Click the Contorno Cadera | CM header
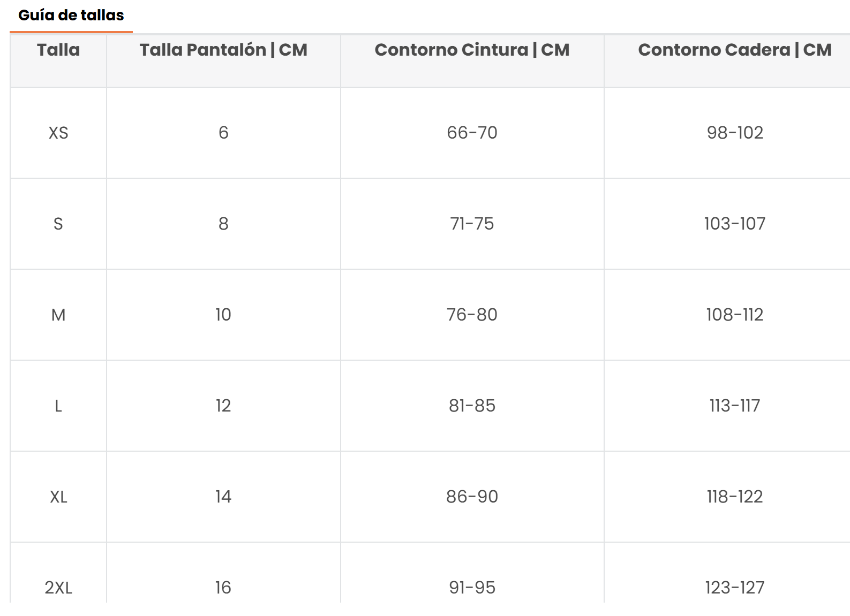Screen dimensions: 850x616 click(x=734, y=50)
